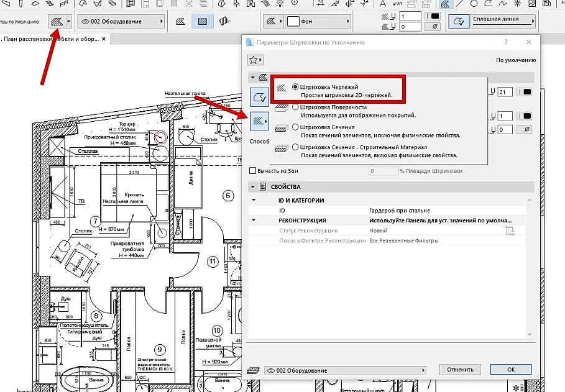Select the highlighted hatch geometry icon in the top toolbar
565x392 pixels.
coord(202,22)
